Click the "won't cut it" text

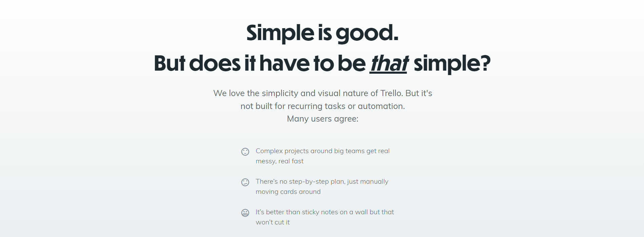273,222
